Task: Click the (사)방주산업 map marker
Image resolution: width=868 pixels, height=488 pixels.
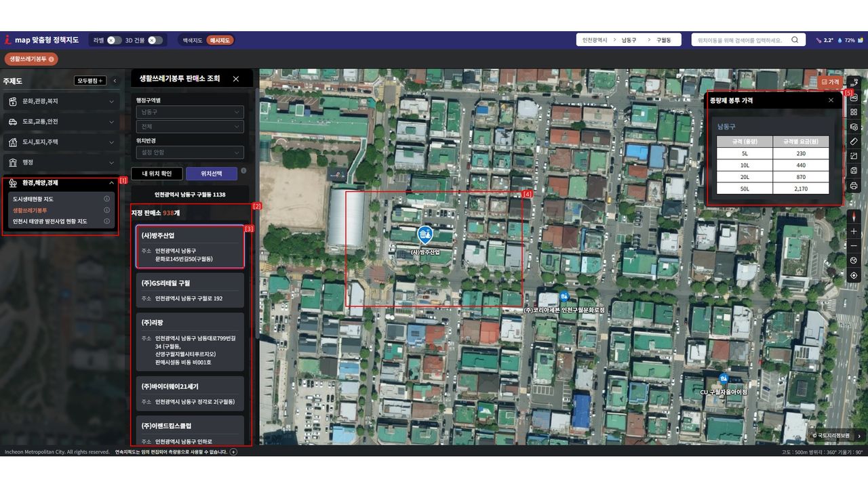Action: pos(425,235)
